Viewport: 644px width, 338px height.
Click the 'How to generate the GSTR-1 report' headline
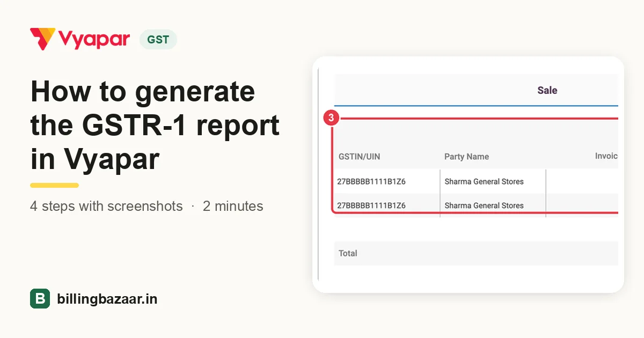[x=155, y=126]
